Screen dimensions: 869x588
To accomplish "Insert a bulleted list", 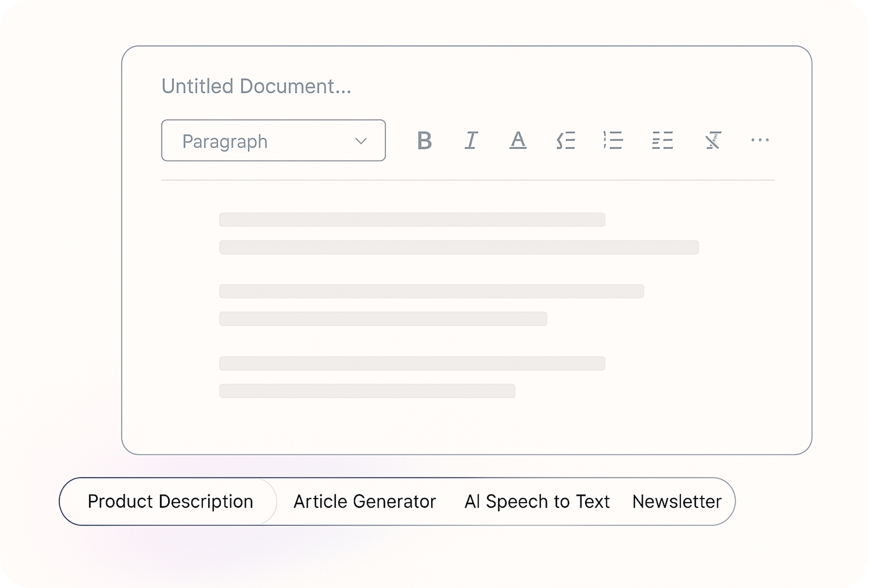I will (x=566, y=141).
